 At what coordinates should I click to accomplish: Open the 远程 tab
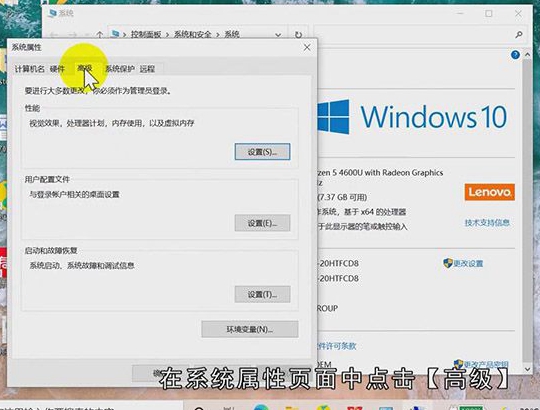147,69
